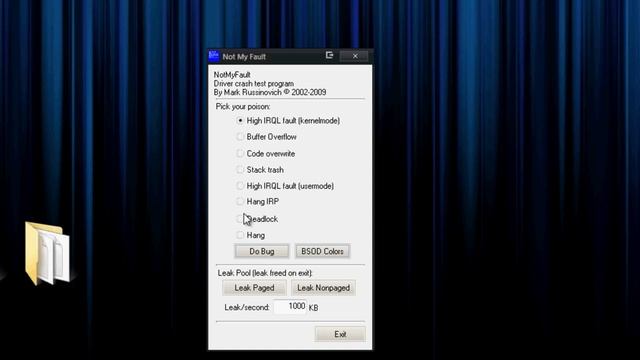Click the Leak Nonpaged button
Image resolution: width=640 pixels, height=360 pixels.
click(x=323, y=288)
